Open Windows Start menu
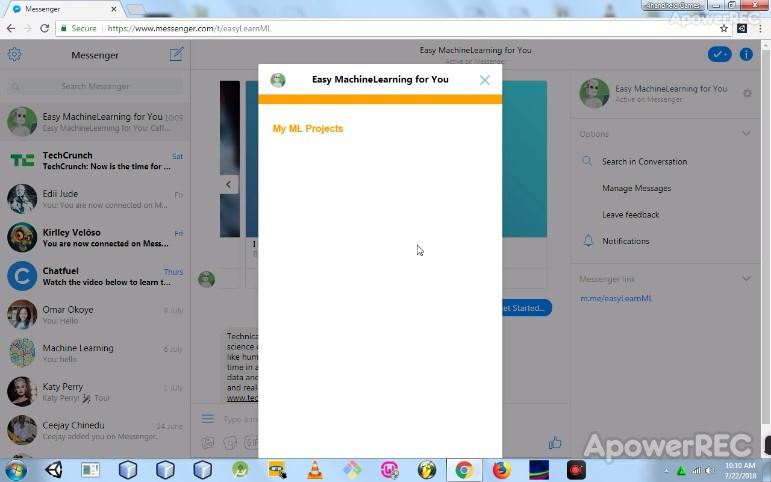The image size is (771, 482). [16, 471]
